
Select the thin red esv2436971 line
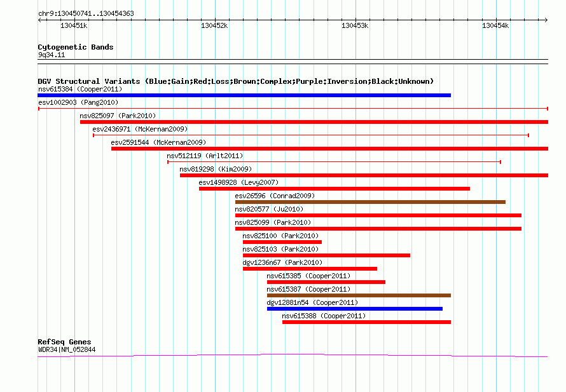[311, 135]
